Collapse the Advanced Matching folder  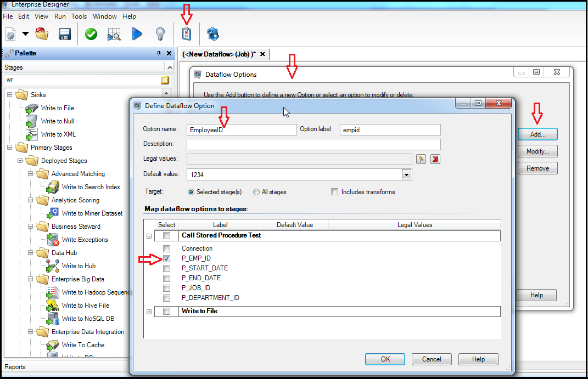tap(31, 173)
